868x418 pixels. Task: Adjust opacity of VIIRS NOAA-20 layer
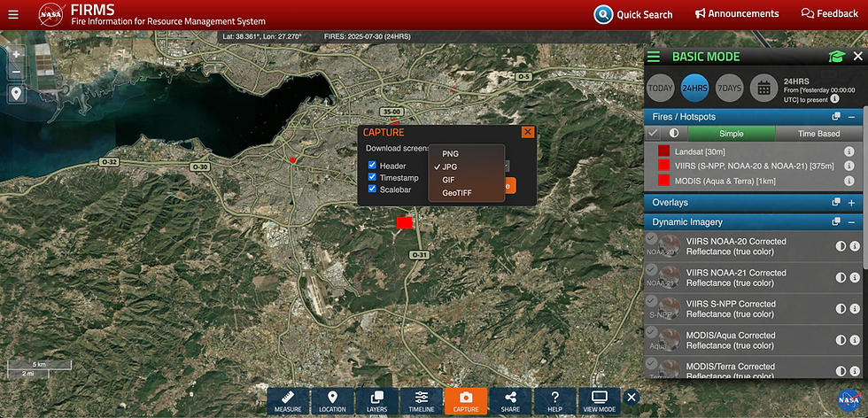[x=841, y=246]
